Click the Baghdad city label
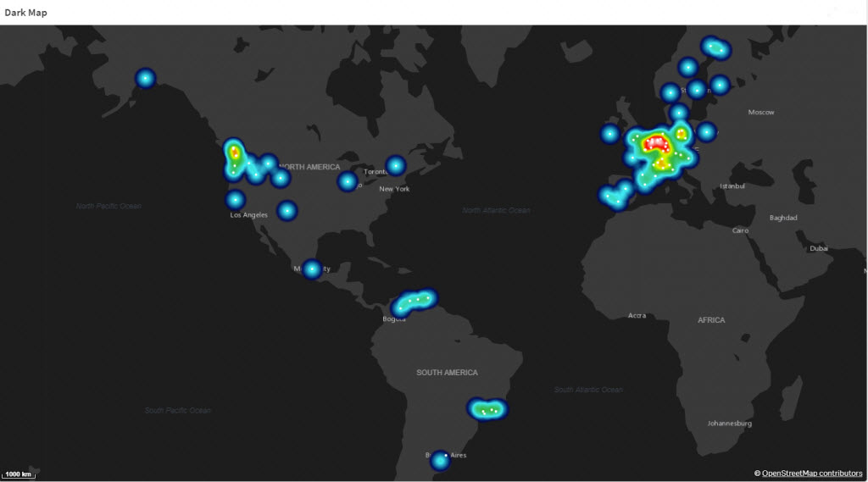The image size is (868, 482). coord(783,218)
